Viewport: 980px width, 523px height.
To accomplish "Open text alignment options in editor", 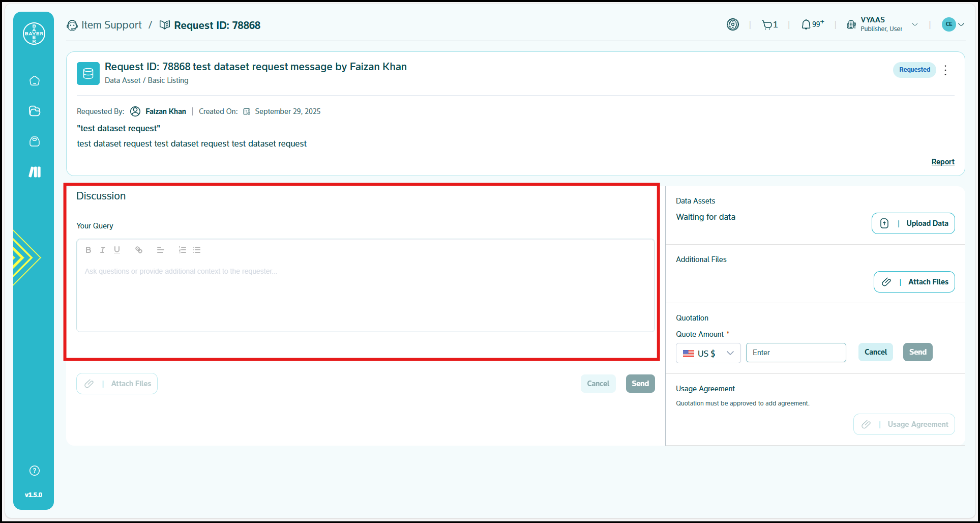I will (160, 250).
